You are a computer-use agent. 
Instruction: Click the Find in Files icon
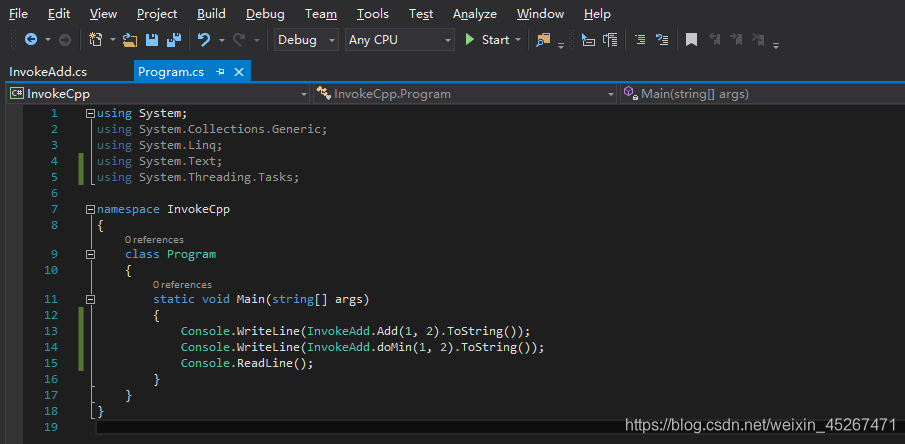tap(543, 40)
